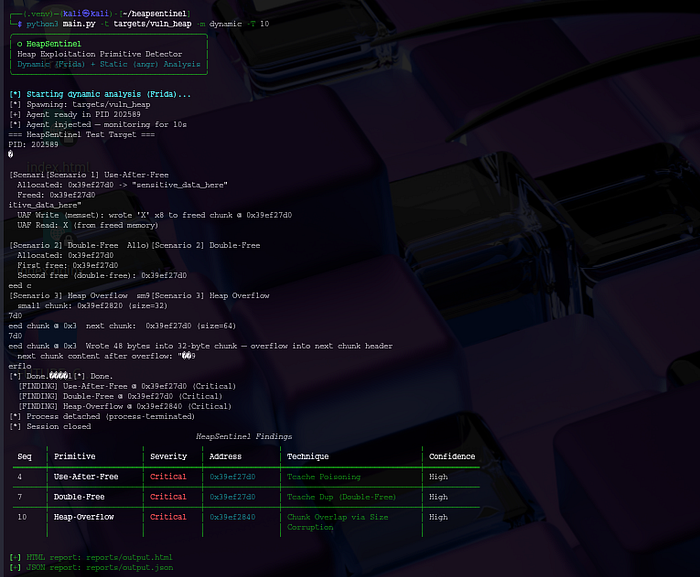Click 'HTML report: reports/output.html' line
700x577 pixels.
point(91,557)
